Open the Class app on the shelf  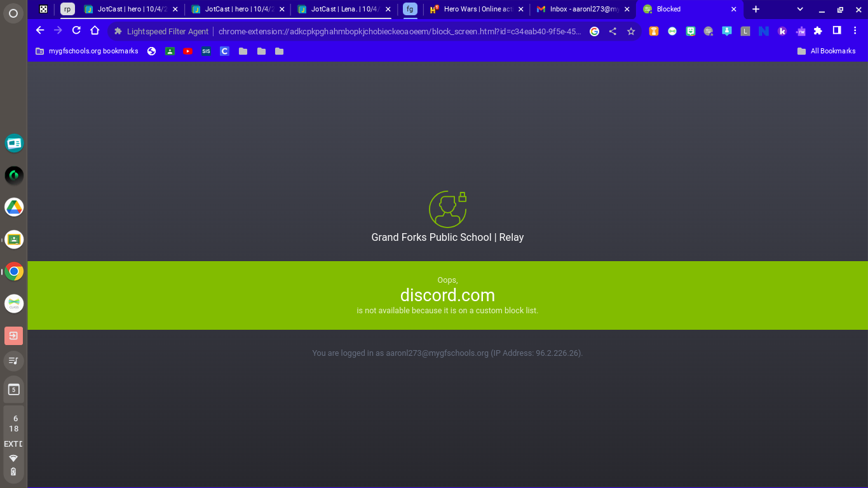click(14, 304)
